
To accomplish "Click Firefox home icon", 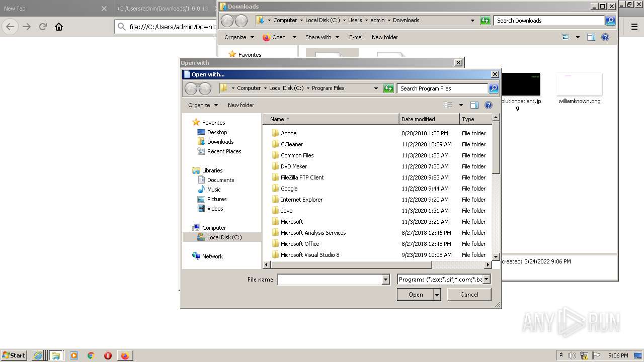I will [x=59, y=27].
